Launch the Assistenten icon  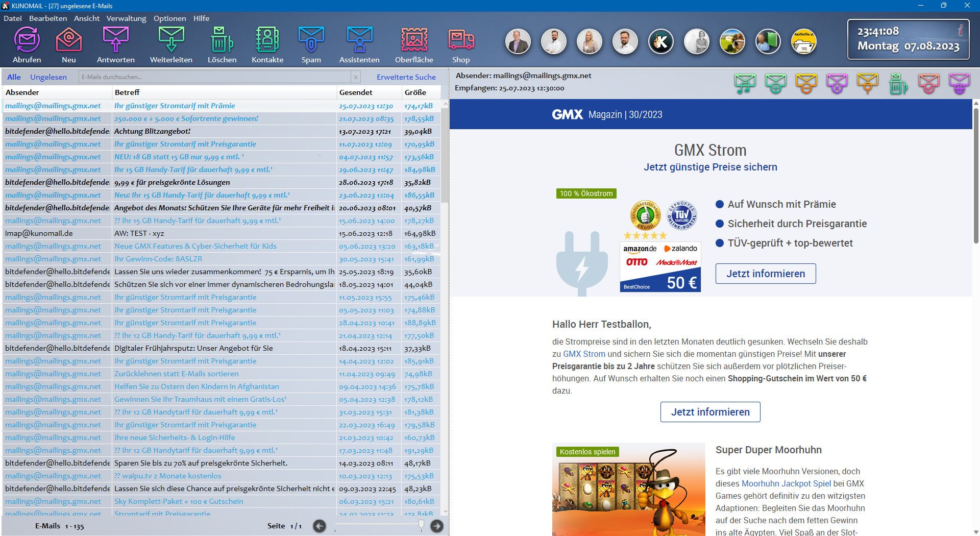point(359,40)
